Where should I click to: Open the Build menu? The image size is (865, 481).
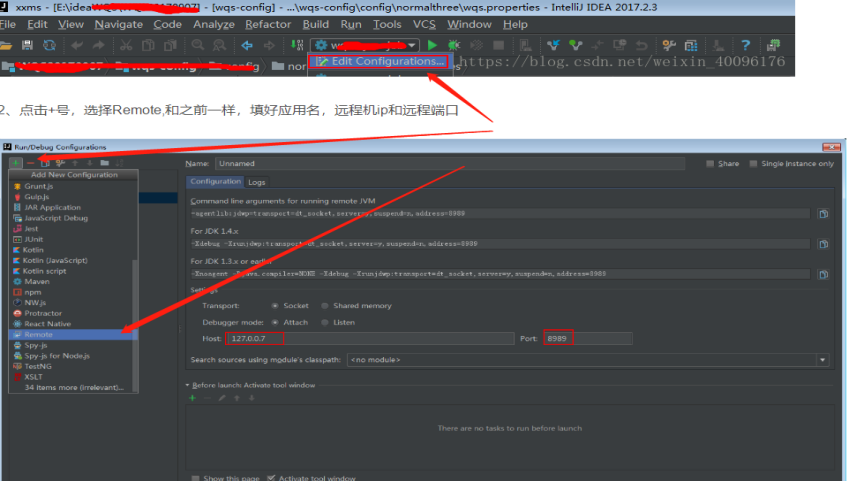point(316,24)
